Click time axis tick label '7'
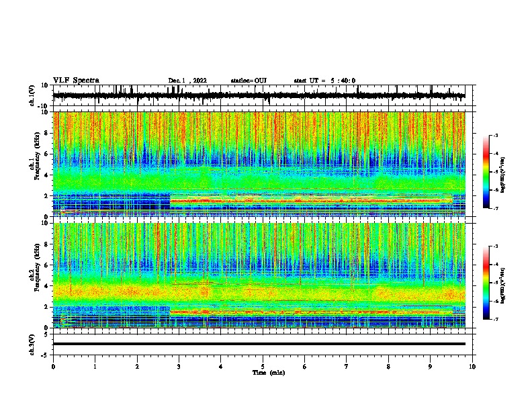This screenshot has height=411, width=532. click(347, 367)
